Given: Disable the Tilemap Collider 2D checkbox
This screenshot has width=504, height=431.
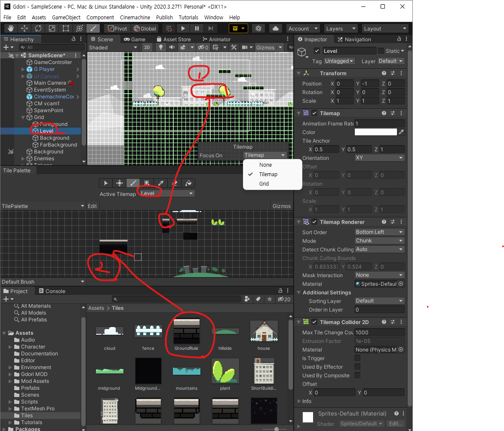Looking at the screenshot, I should pos(314,322).
